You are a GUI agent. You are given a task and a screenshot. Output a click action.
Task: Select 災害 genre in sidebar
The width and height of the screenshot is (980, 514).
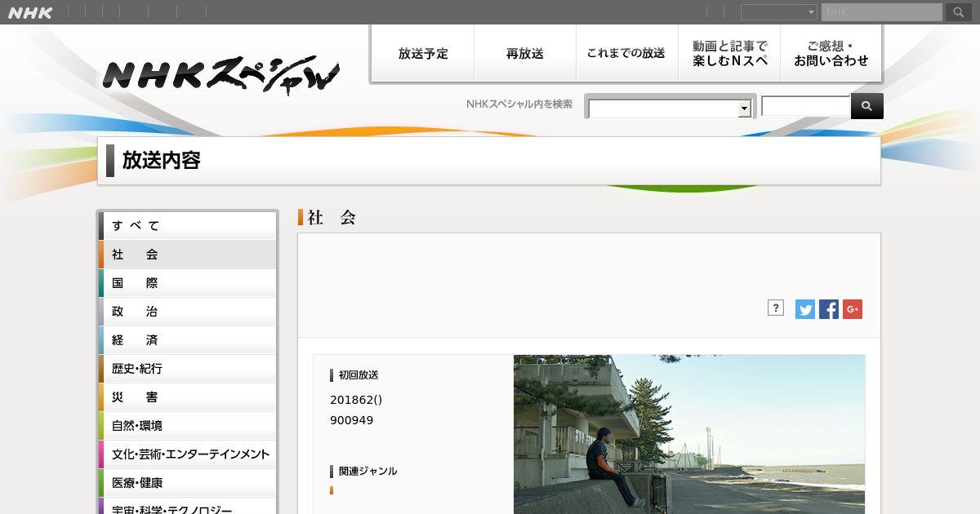(x=187, y=397)
